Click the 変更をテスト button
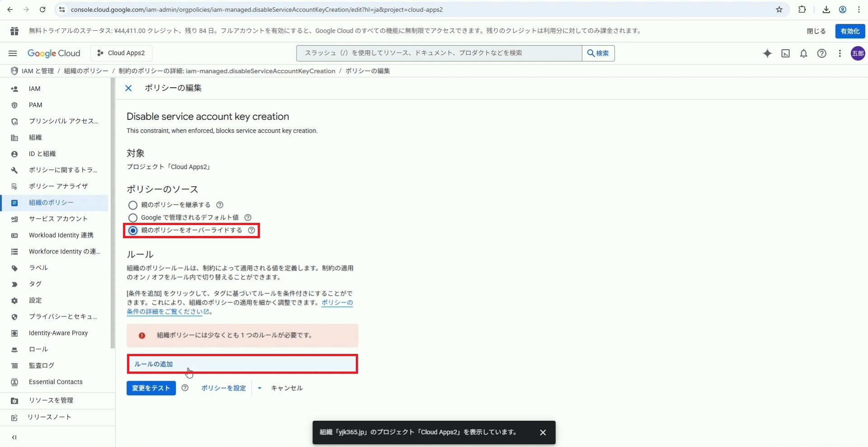Viewport: 868px width, 447px height. pos(151,388)
